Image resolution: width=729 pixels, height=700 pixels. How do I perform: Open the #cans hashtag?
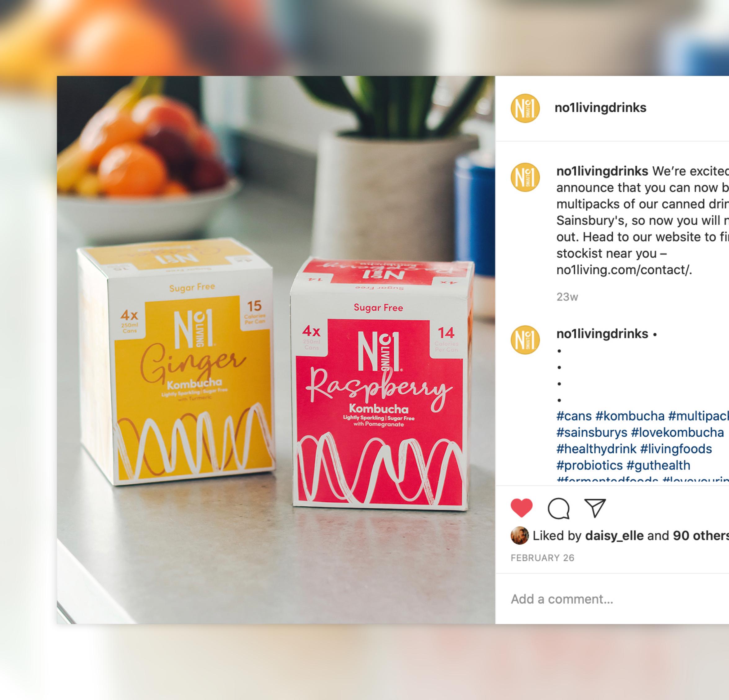(574, 416)
